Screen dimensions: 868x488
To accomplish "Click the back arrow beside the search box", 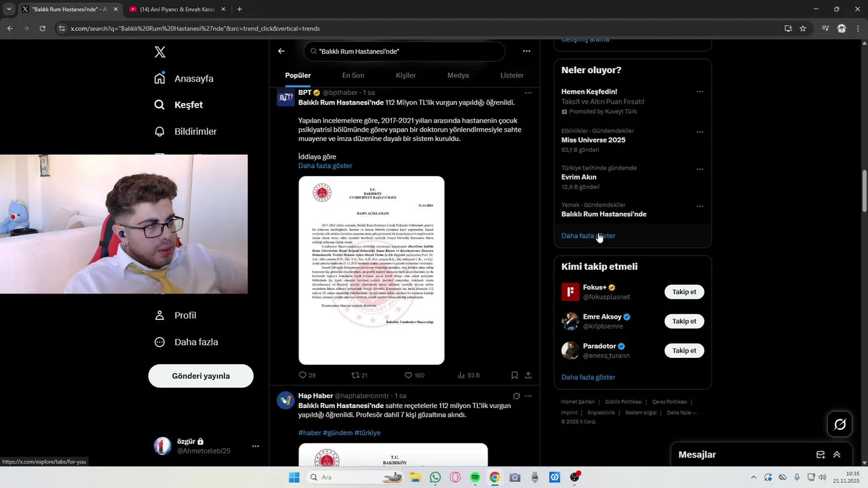I will pyautogui.click(x=281, y=52).
